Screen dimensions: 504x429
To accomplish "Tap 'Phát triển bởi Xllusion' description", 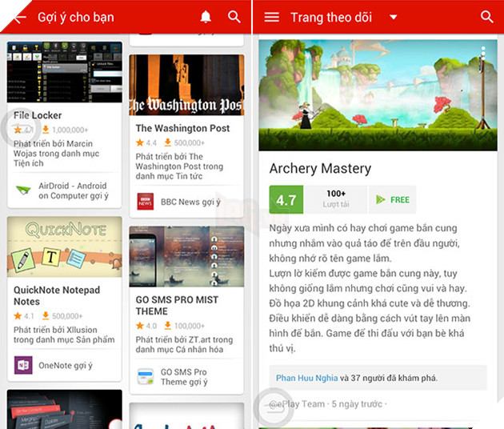I will (64, 335).
